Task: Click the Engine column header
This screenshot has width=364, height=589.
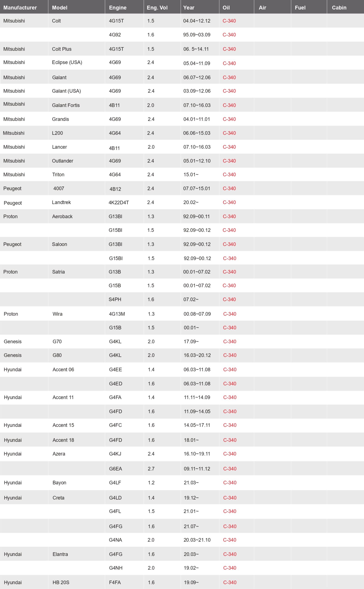Action: (x=118, y=7)
